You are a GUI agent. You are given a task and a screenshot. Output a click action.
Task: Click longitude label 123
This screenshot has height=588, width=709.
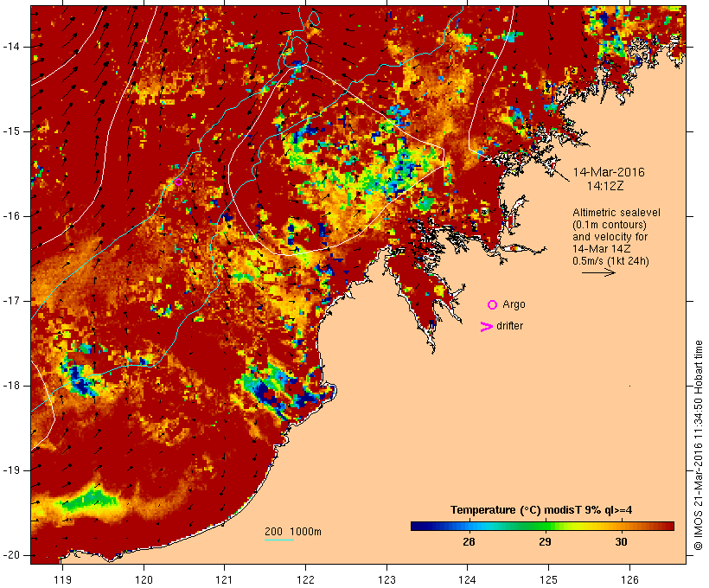pos(386,579)
